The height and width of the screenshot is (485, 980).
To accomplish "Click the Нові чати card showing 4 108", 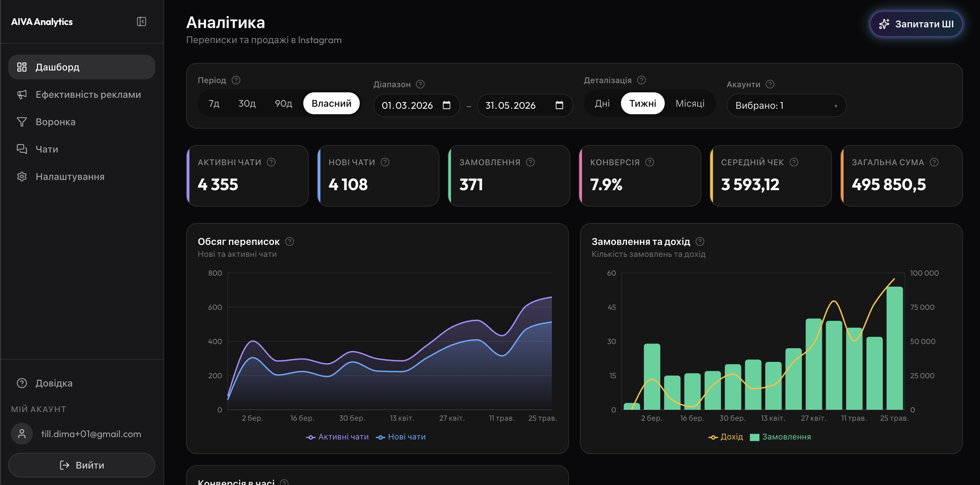I will click(x=378, y=176).
